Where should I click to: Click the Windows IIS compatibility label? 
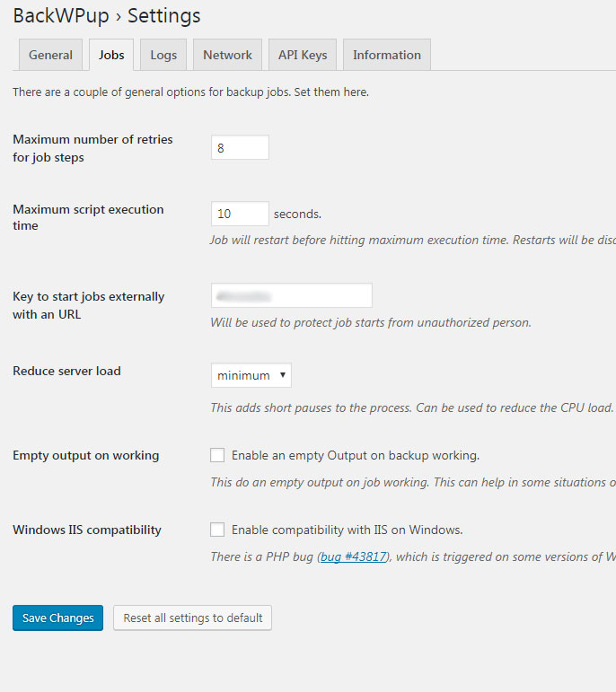coord(87,530)
